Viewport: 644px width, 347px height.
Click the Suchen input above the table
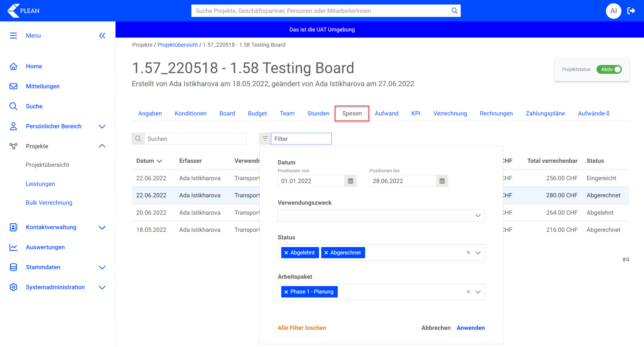pyautogui.click(x=195, y=138)
